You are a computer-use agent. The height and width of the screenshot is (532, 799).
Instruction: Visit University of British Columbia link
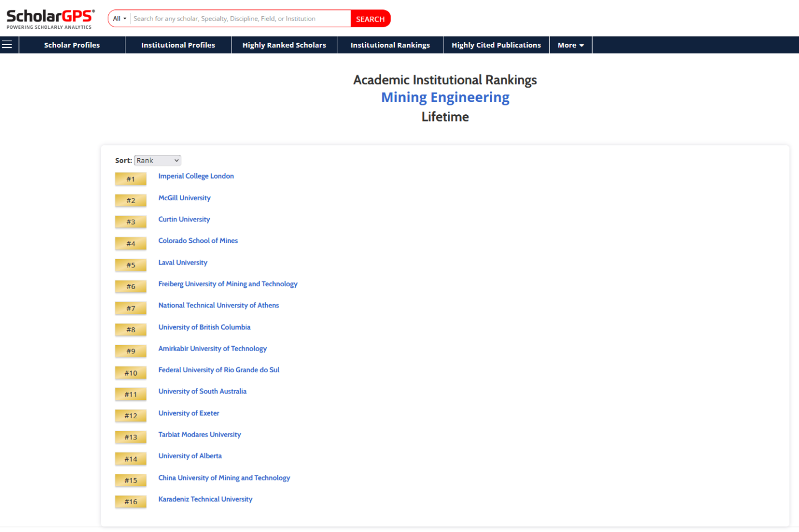pos(204,327)
